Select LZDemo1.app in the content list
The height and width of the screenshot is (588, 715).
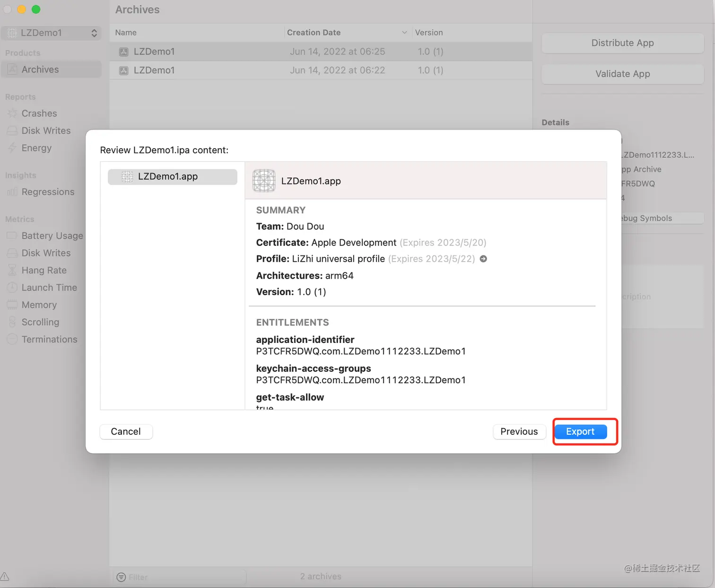pyautogui.click(x=173, y=176)
